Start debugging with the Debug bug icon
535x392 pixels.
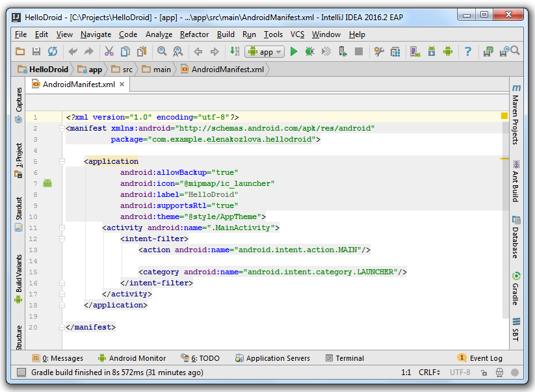pyautogui.click(x=310, y=51)
